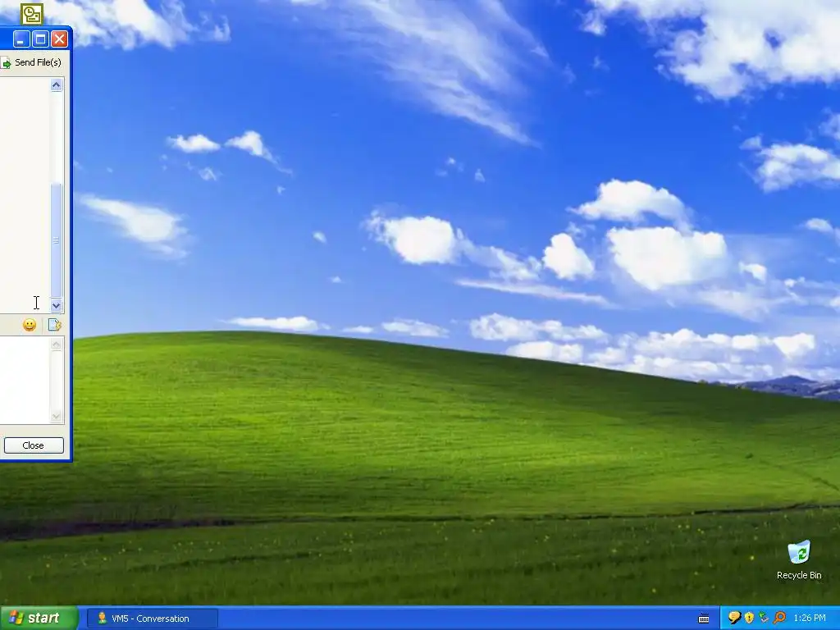This screenshot has width=840, height=630.
Task: Click the notepad icon beside the smiley
Action: click(55, 325)
